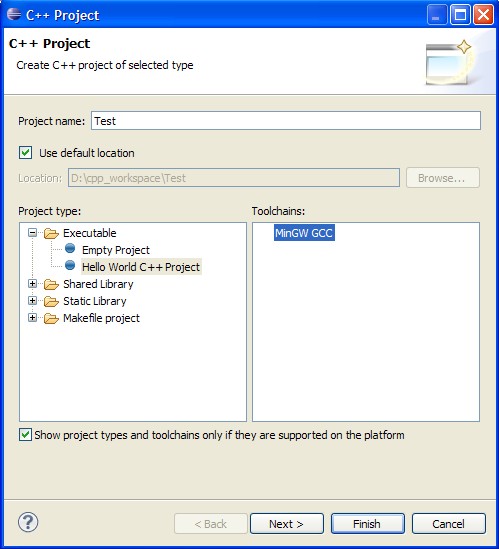Expand the Static Library tree node
Viewport: 499px width, 549px height.
[32, 300]
